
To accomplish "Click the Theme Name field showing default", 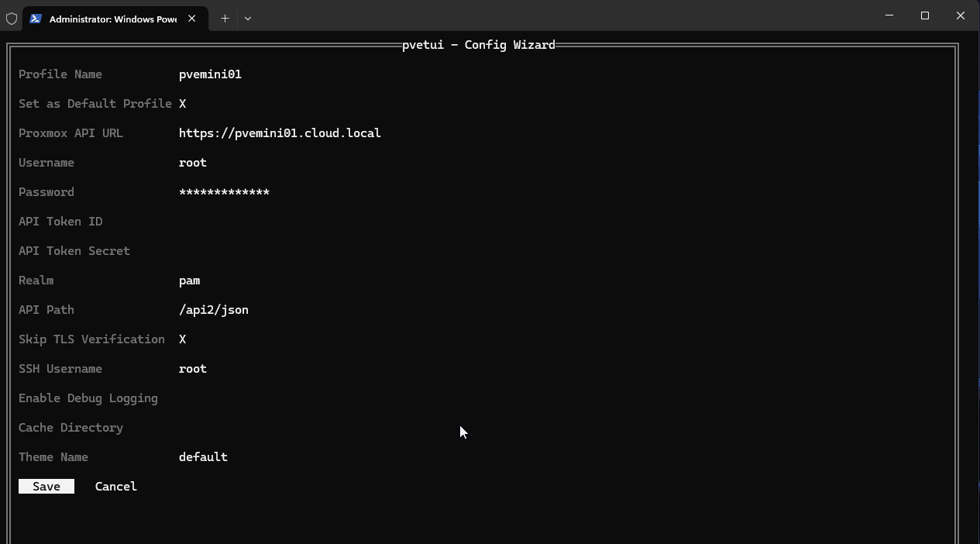I will click(203, 456).
